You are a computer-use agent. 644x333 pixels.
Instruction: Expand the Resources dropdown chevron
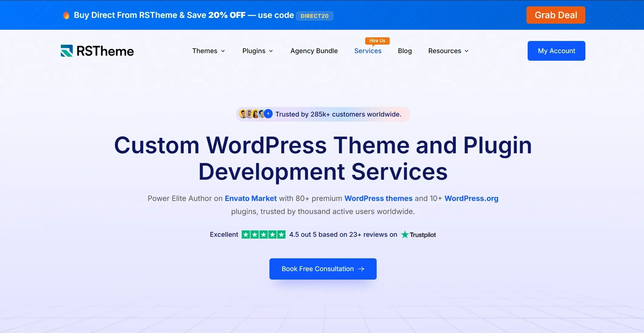coord(467,51)
